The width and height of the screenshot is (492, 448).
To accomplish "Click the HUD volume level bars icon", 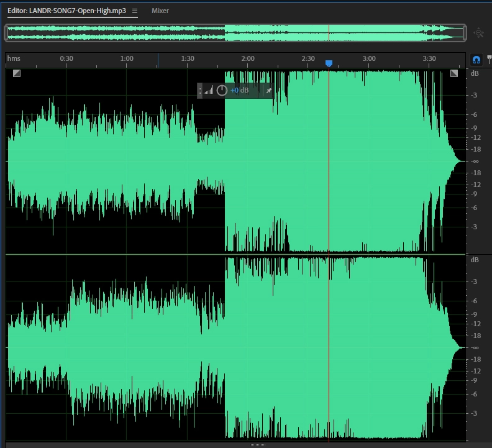I will coord(208,91).
